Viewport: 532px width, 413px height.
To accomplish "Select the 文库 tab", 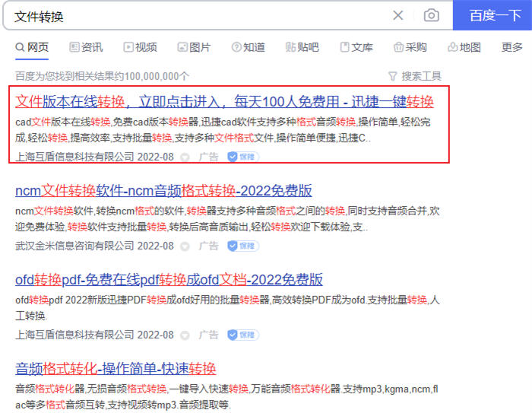I will point(356,47).
